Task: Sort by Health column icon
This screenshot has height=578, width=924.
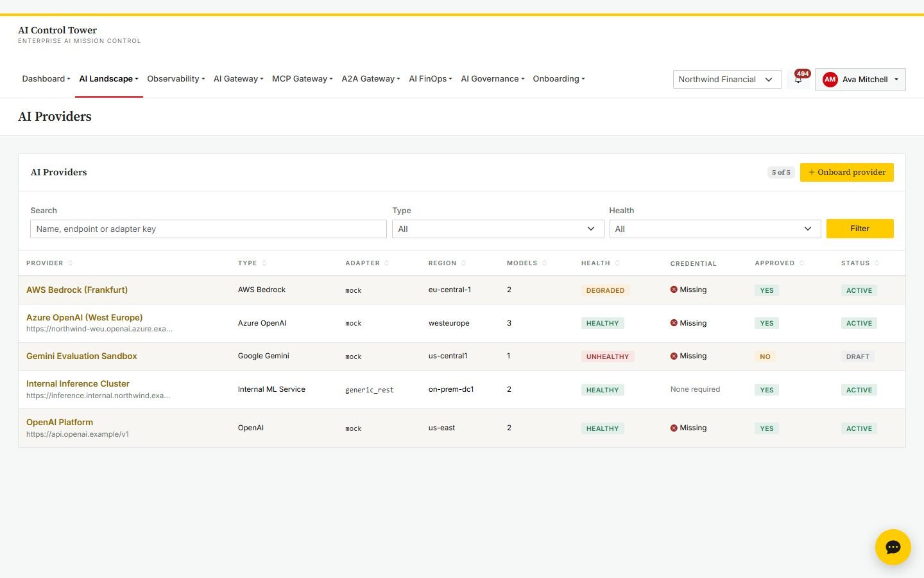Action: coord(617,263)
